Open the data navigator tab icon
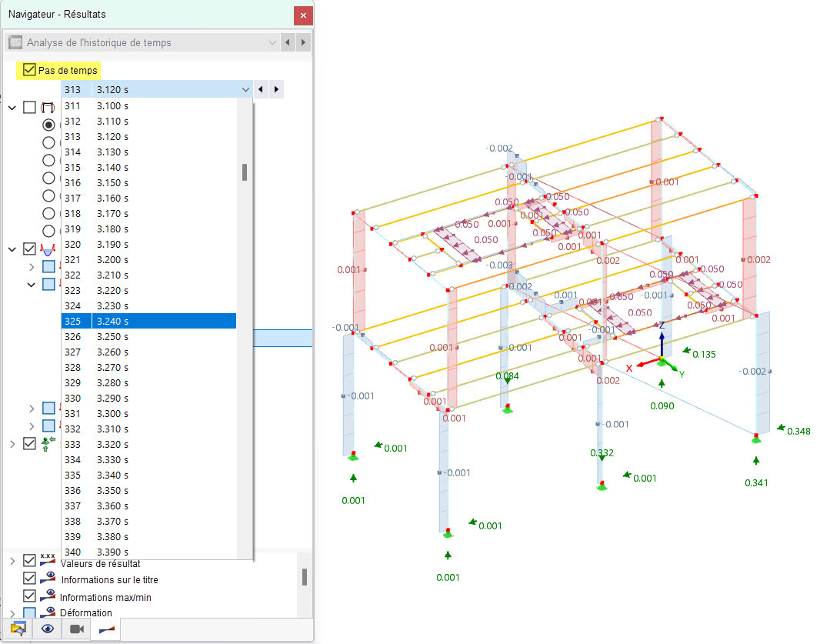 click(18, 629)
